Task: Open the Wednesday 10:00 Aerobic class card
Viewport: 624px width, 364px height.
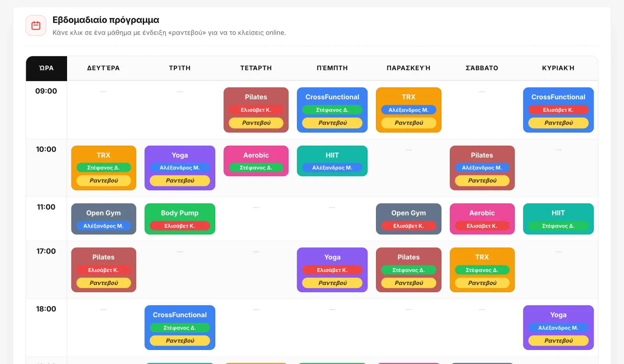Action: pyautogui.click(x=256, y=161)
